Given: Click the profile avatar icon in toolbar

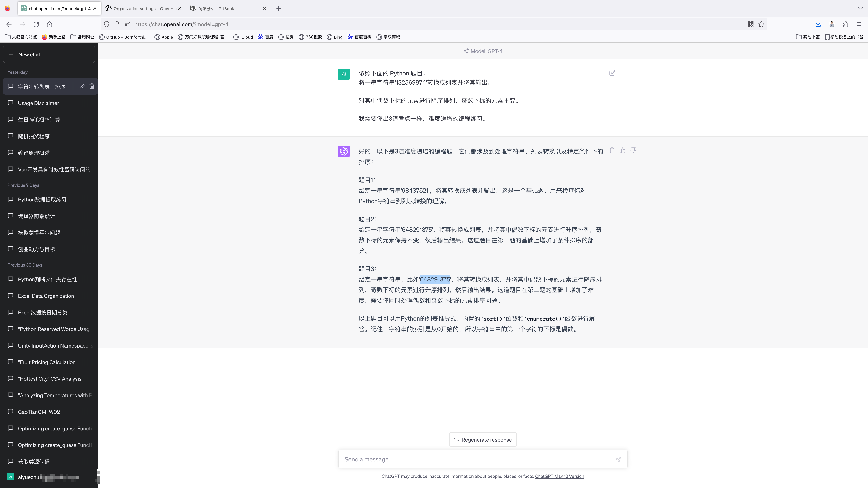Looking at the screenshot, I should coord(832,24).
